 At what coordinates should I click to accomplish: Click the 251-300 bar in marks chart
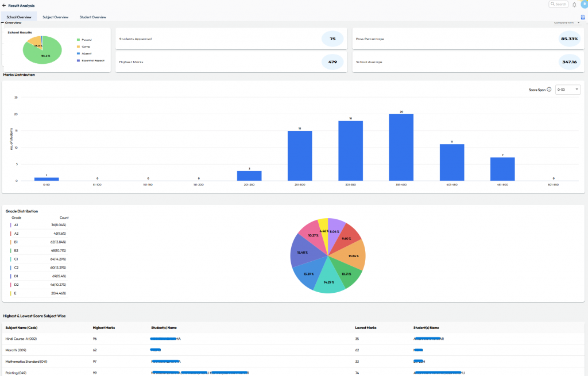click(300, 156)
